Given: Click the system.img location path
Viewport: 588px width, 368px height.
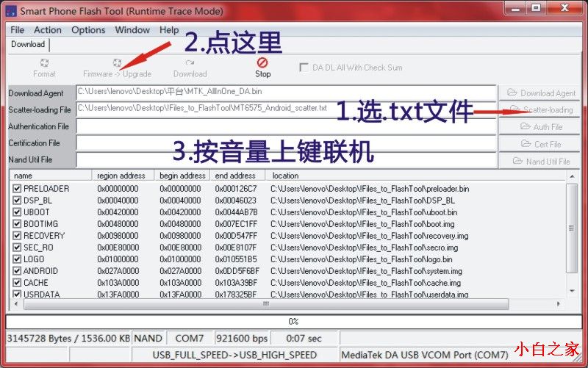Looking at the screenshot, I should pos(366,271).
